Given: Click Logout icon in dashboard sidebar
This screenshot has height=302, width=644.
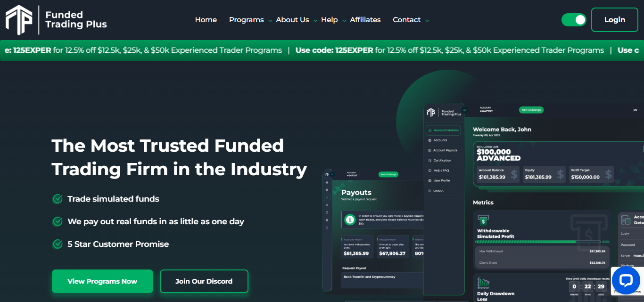Looking at the screenshot, I should pos(429,190).
